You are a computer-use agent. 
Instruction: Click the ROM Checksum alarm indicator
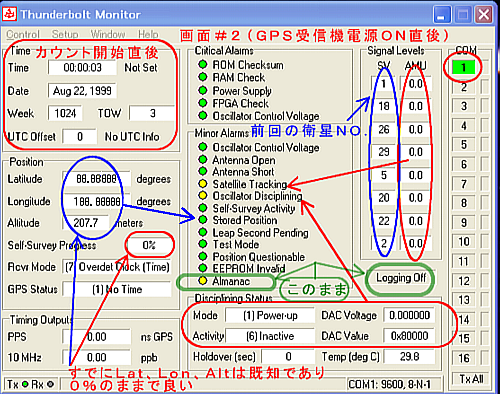tap(202, 64)
